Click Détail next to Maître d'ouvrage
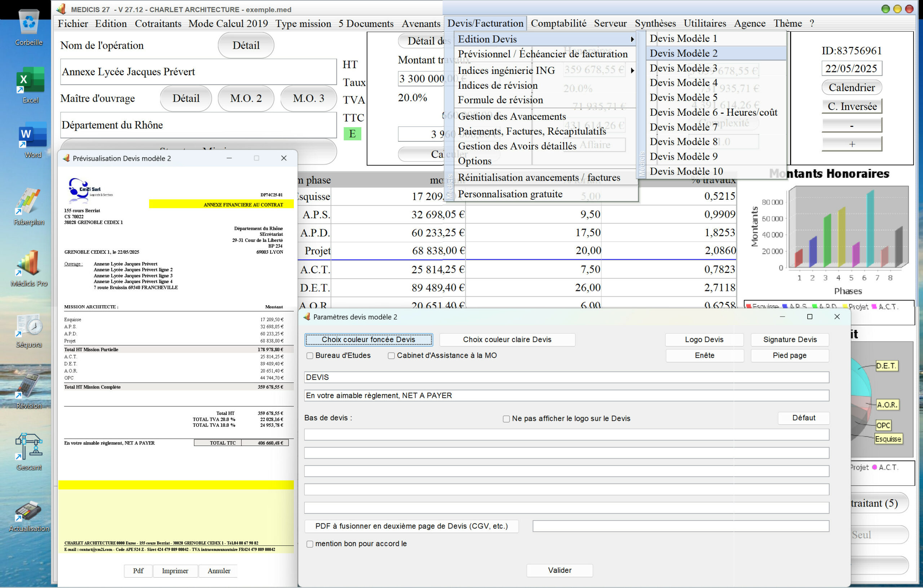The width and height of the screenshot is (923, 588). coord(186,98)
